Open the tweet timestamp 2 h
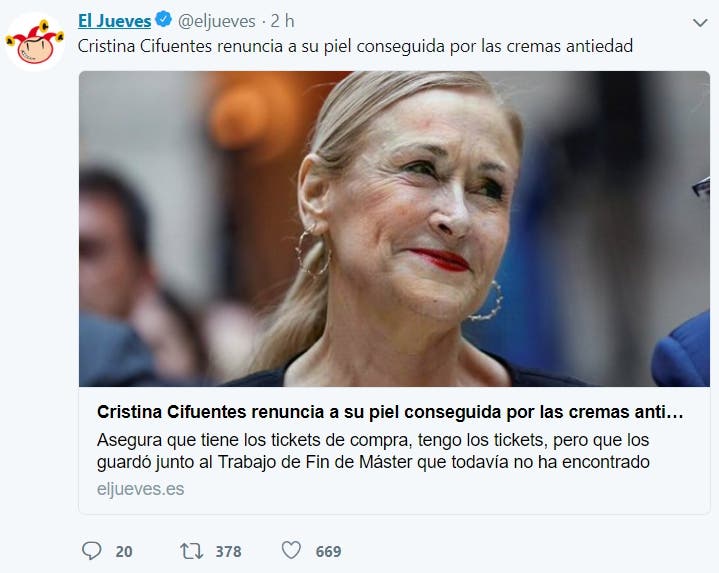This screenshot has width=719, height=573. pos(282,21)
